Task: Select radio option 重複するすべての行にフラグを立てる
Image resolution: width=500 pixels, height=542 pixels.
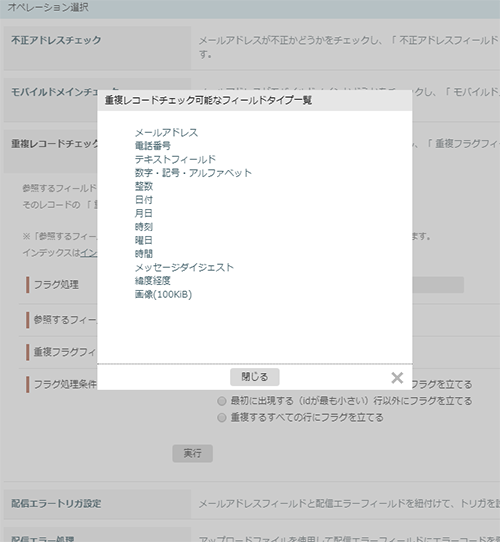Action: (222, 418)
